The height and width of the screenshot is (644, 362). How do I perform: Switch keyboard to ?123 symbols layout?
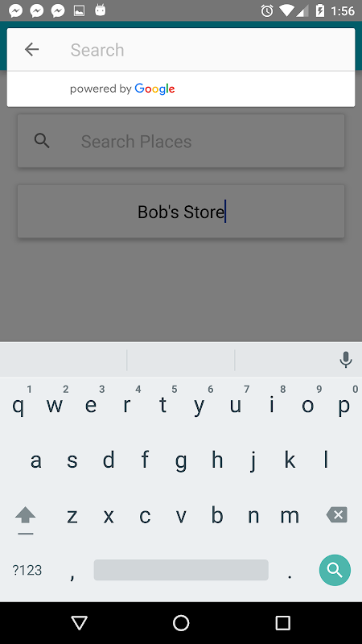27,570
